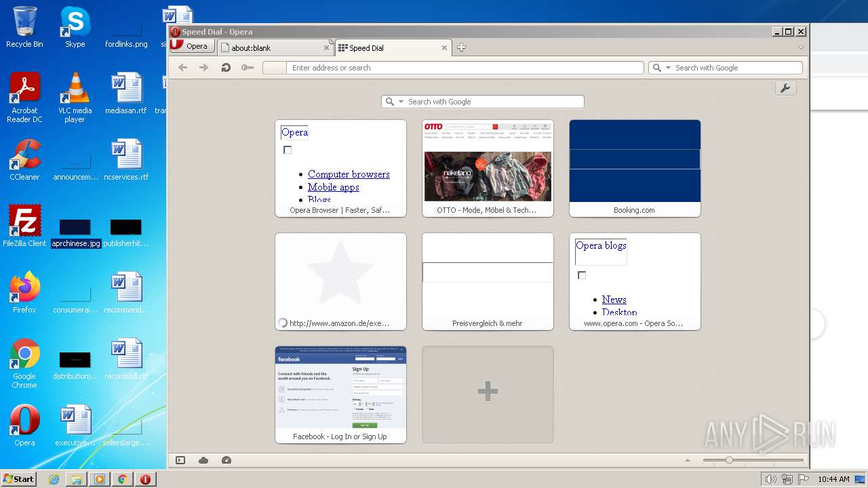This screenshot has height=488, width=868.
Task: Open the www.opera.com speed dial thumbnail
Action: 635,281
